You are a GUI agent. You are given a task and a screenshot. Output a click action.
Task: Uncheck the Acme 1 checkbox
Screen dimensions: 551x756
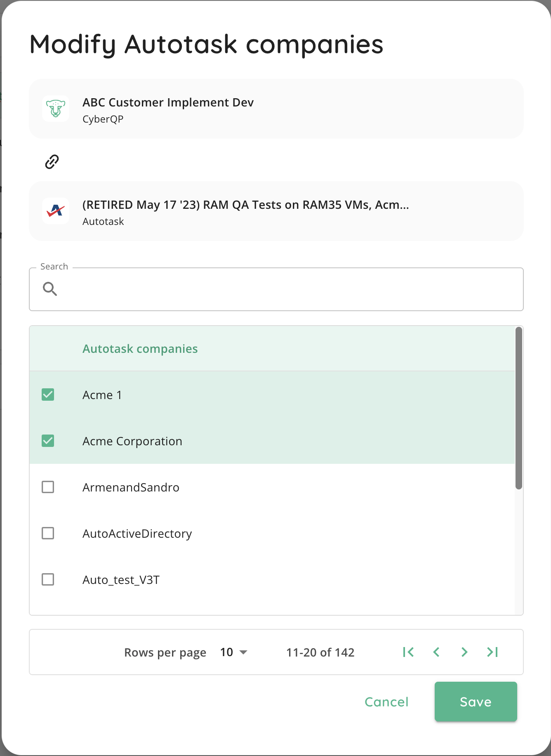[48, 395]
